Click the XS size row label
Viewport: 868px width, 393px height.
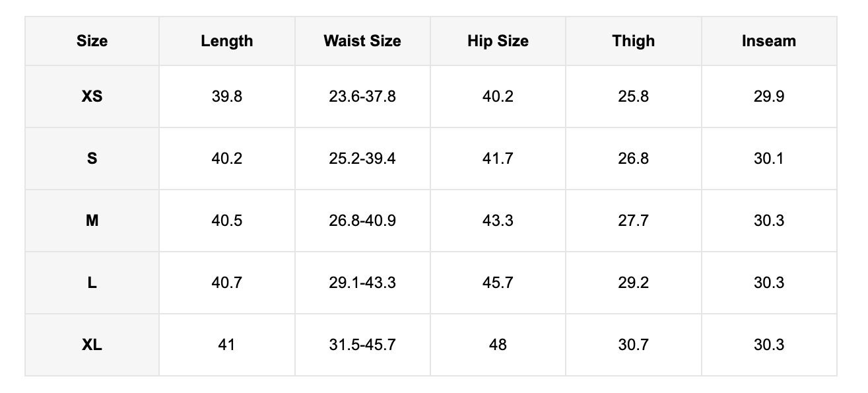[92, 96]
